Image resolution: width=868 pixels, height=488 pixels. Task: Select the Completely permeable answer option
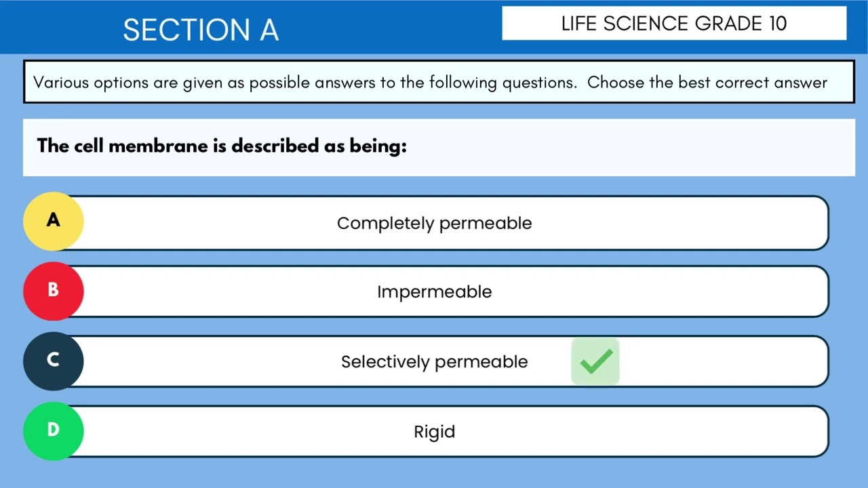tap(434, 223)
